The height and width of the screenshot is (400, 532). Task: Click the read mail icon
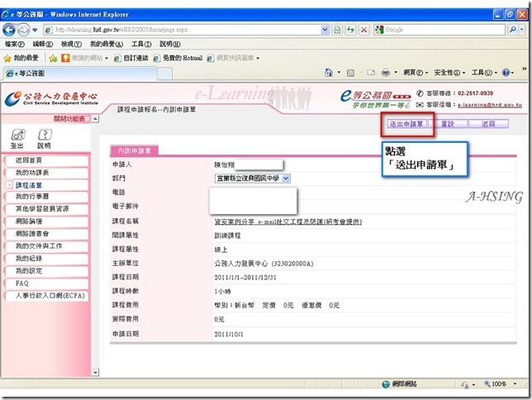(x=371, y=73)
